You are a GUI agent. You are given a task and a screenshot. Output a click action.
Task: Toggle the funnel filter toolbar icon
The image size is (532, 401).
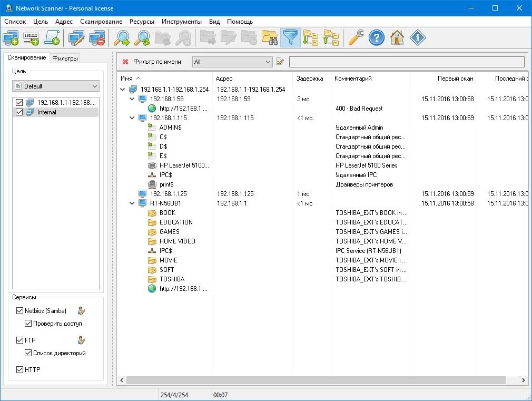pyautogui.click(x=290, y=38)
